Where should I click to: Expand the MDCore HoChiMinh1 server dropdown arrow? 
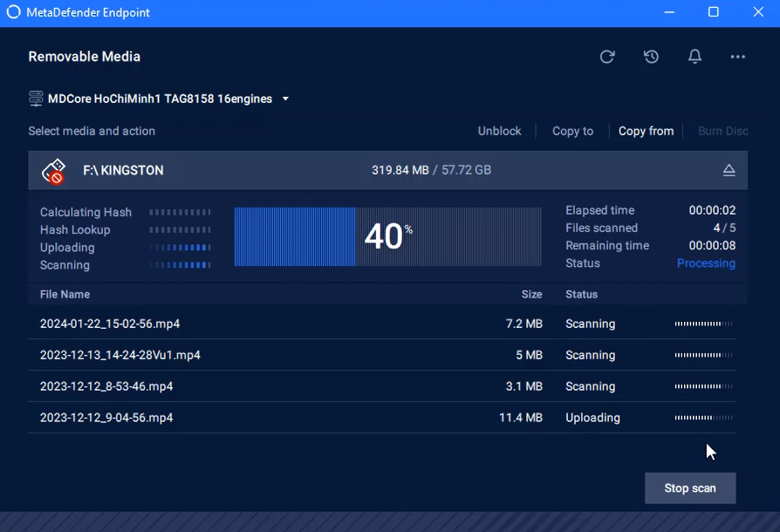[285, 99]
